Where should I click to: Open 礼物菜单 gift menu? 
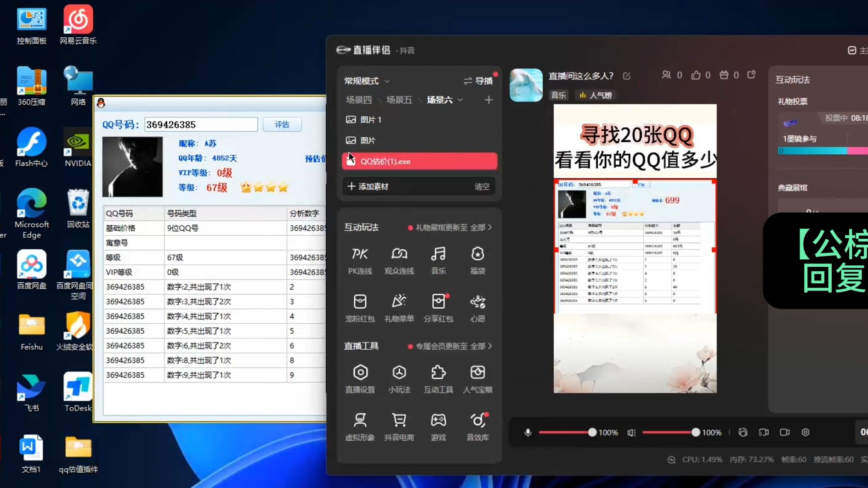(x=399, y=308)
